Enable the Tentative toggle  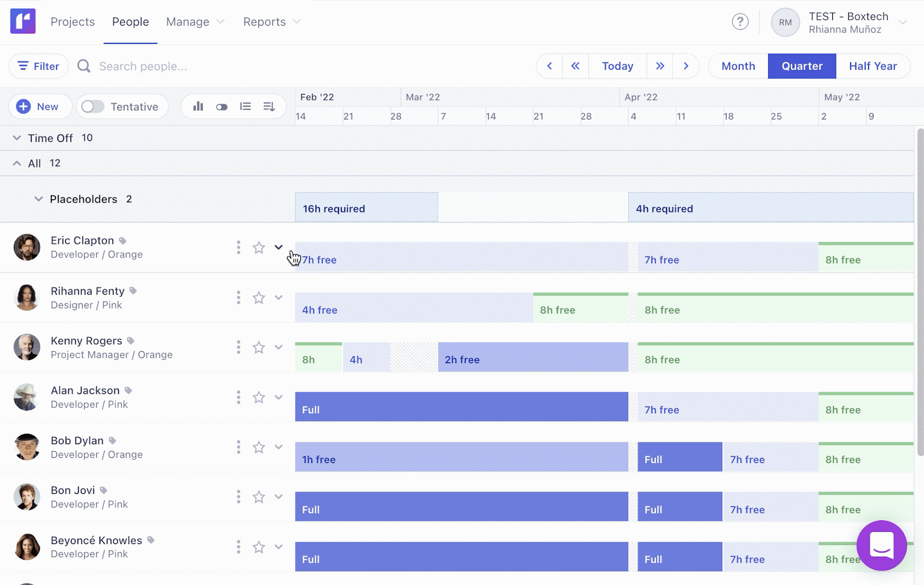[x=91, y=106]
